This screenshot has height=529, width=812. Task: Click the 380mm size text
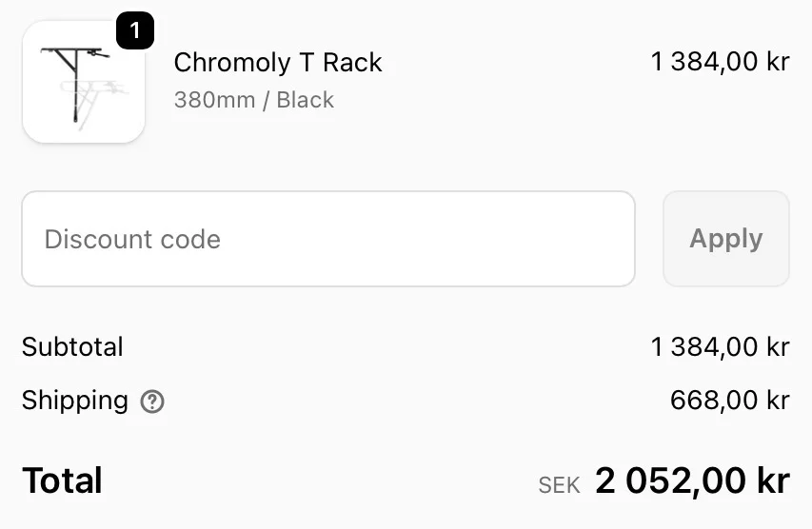pyautogui.click(x=214, y=100)
